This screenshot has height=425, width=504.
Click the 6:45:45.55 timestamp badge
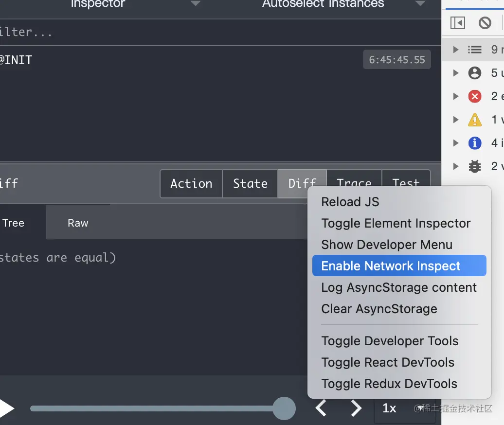pos(397,60)
